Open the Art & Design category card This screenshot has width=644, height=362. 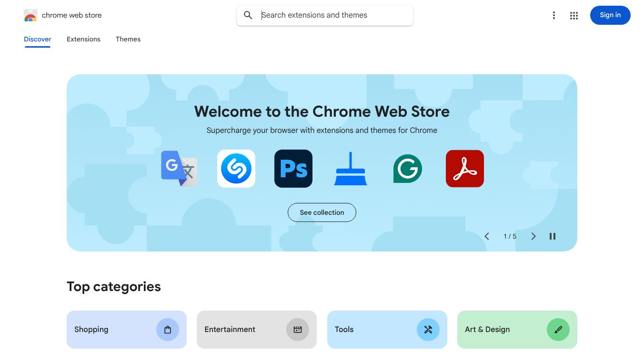pyautogui.click(x=517, y=330)
